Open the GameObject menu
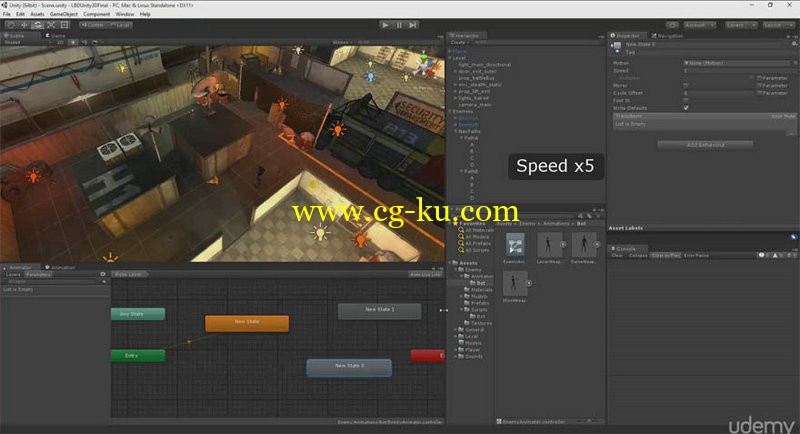800x434 pixels. tap(64, 14)
